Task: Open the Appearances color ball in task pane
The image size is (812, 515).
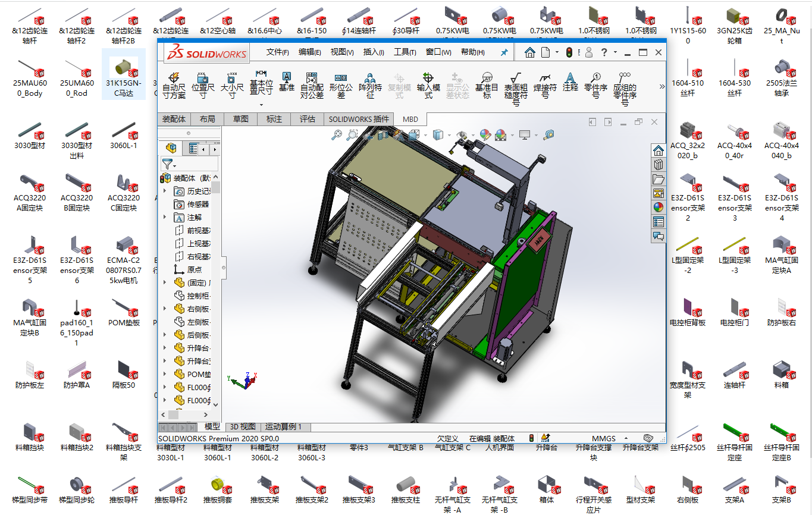Action: pyautogui.click(x=658, y=208)
